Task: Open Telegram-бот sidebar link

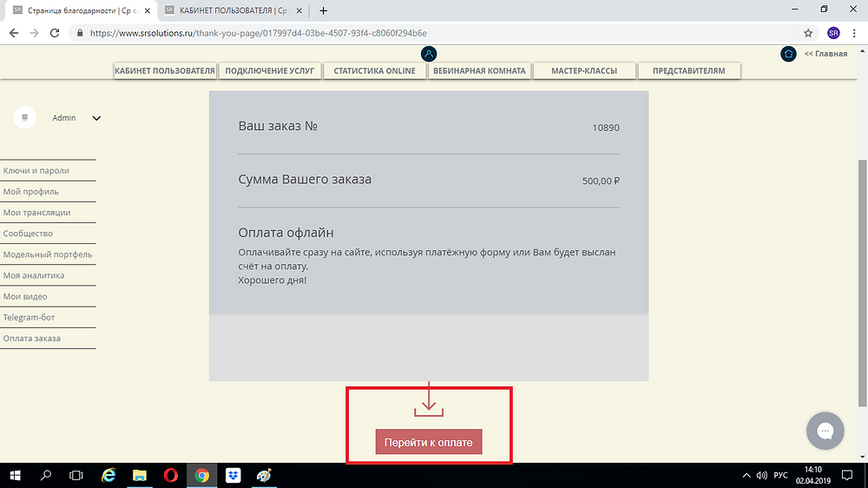Action: coord(29,318)
